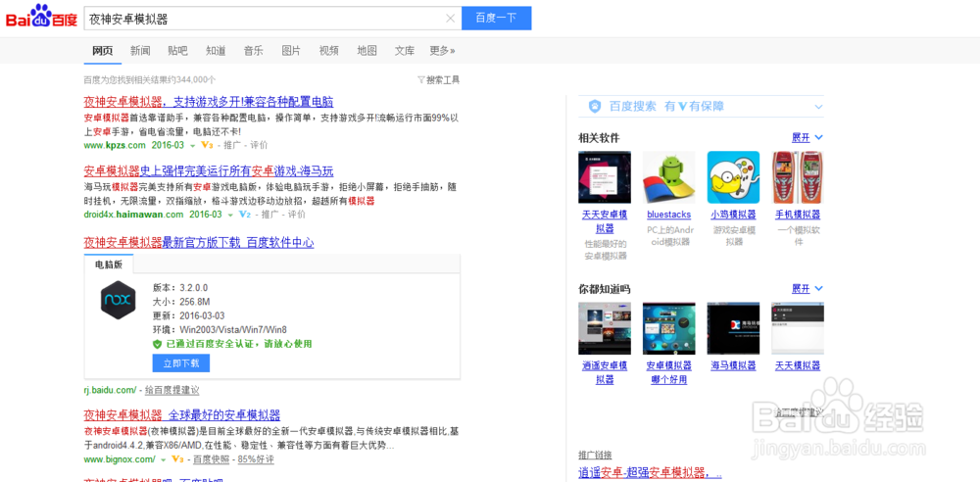Click 评价 on haimawan result
This screenshot has width=980, height=482.
[x=296, y=215]
